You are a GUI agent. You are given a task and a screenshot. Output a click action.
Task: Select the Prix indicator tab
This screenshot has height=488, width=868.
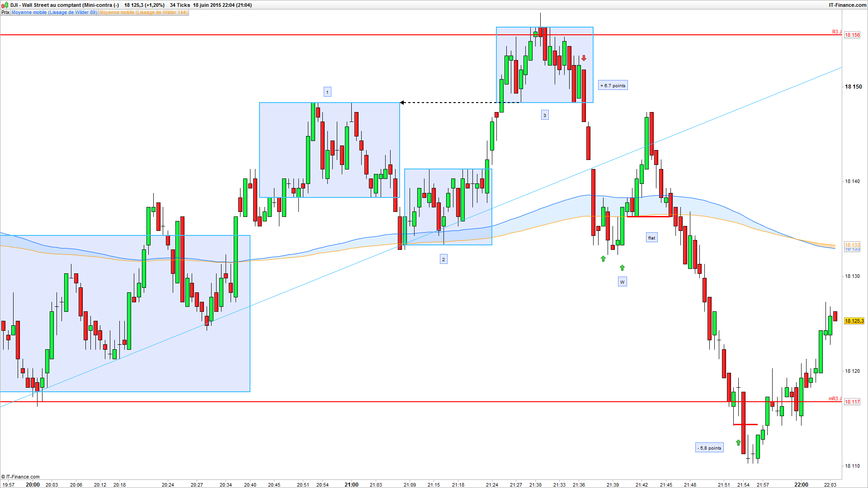click(x=5, y=12)
